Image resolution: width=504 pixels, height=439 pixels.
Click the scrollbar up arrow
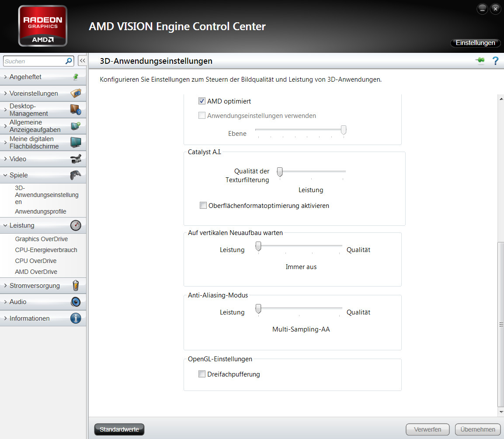point(501,99)
